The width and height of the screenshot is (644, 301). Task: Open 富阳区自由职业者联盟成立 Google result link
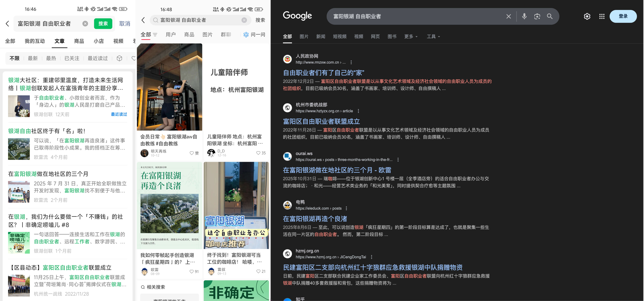coord(321,121)
